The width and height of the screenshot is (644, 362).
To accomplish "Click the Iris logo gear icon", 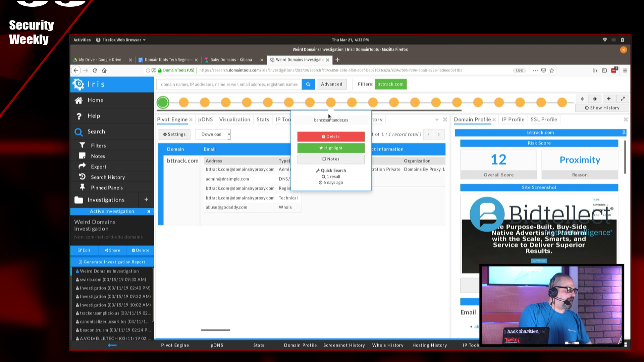I will click(78, 84).
